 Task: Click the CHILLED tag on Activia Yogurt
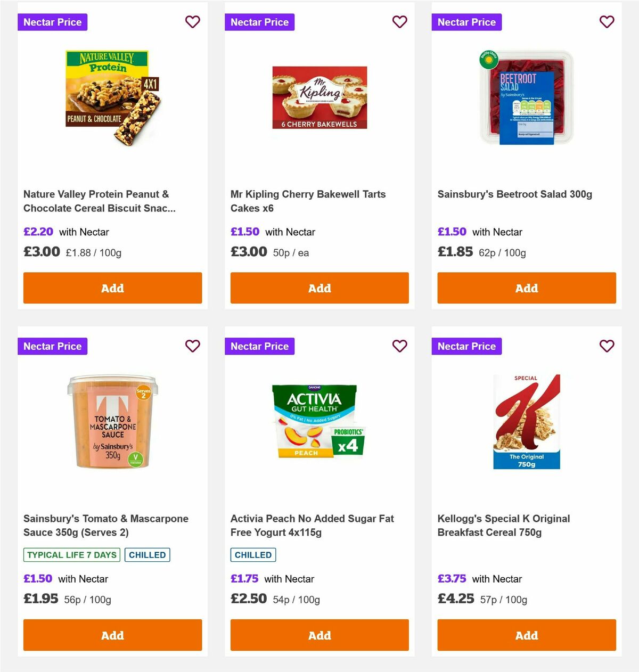253,555
